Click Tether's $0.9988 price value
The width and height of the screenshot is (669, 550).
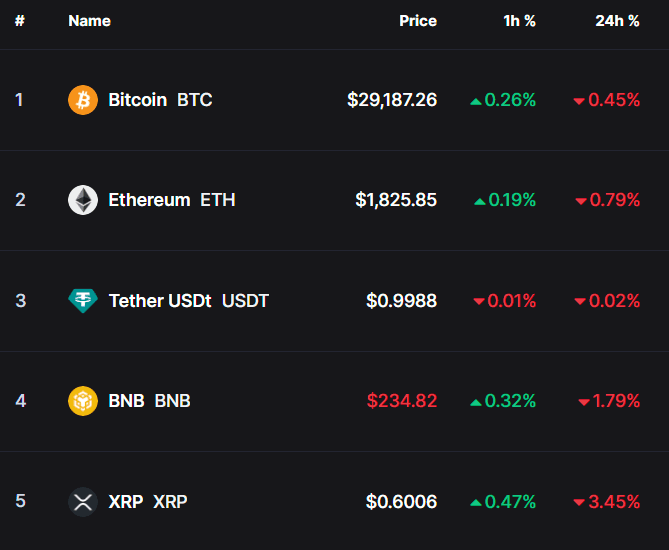tap(402, 300)
